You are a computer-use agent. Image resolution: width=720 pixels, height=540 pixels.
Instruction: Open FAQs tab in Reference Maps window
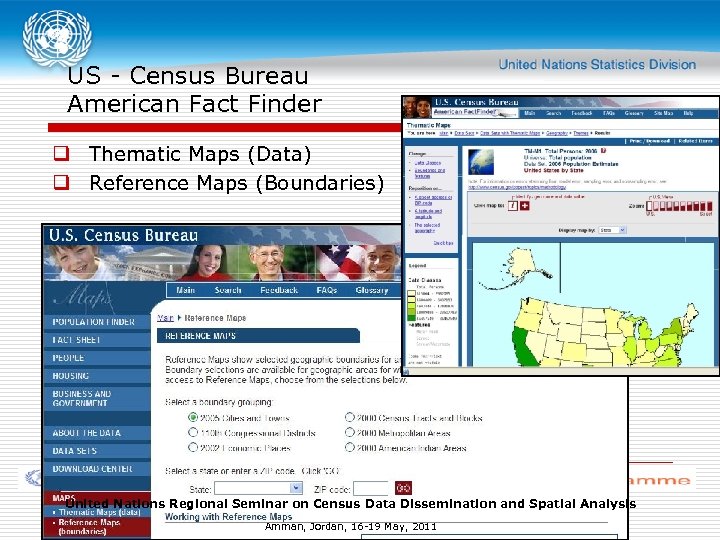(327, 290)
